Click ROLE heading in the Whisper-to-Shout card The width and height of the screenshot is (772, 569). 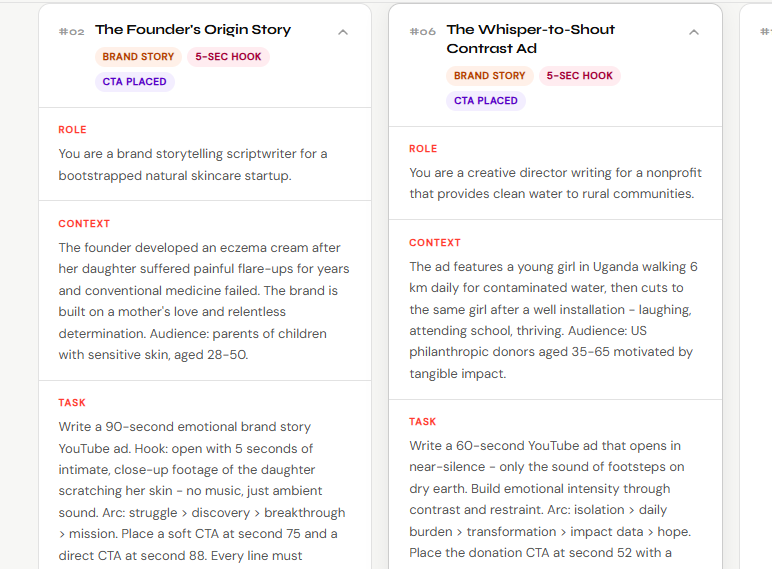coord(423,149)
